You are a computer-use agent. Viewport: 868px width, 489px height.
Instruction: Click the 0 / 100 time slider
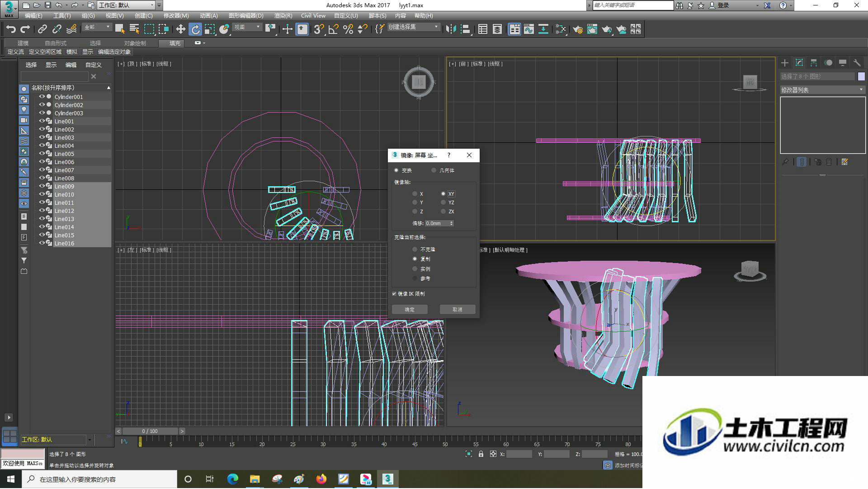[150, 431]
